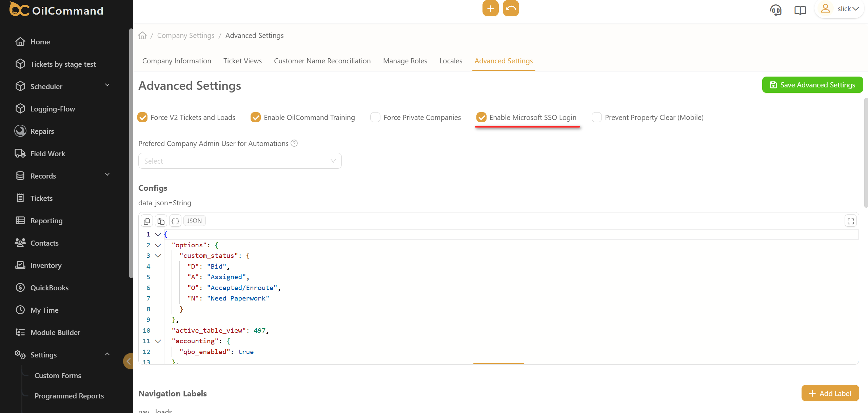Click the page vertical scrollbar

tap(866, 152)
